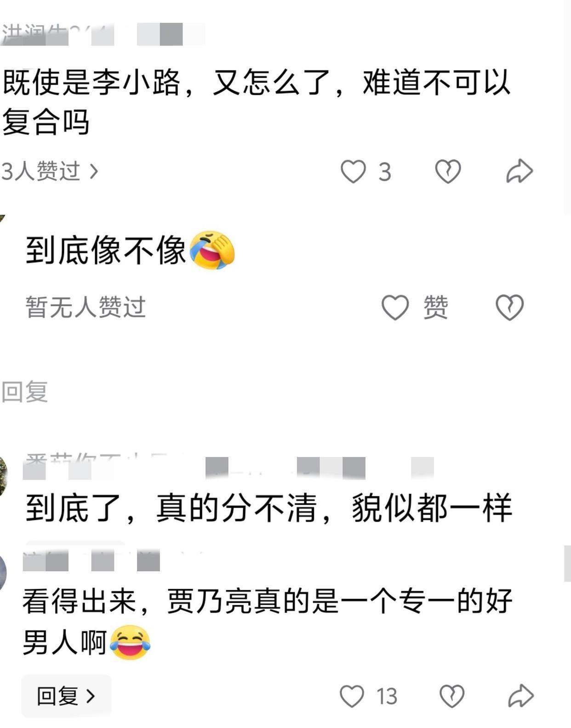Expand the 3人赞过 chevron
The width and height of the screenshot is (571, 728).
(94, 172)
